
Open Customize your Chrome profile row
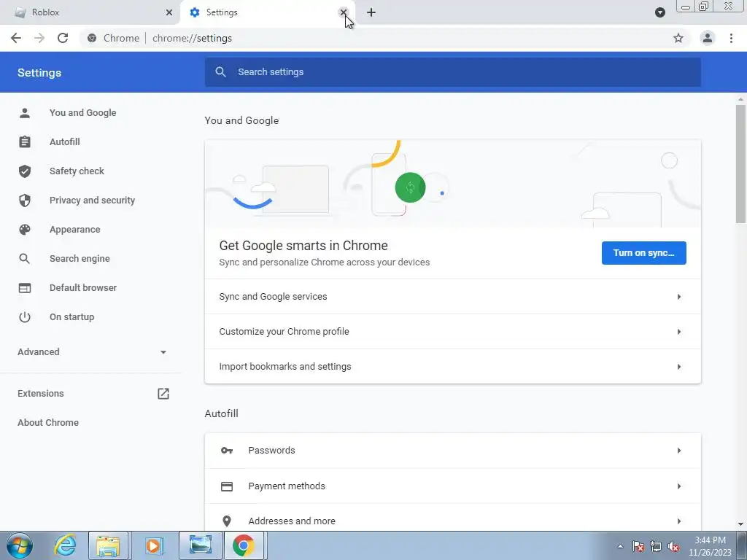pos(452,332)
